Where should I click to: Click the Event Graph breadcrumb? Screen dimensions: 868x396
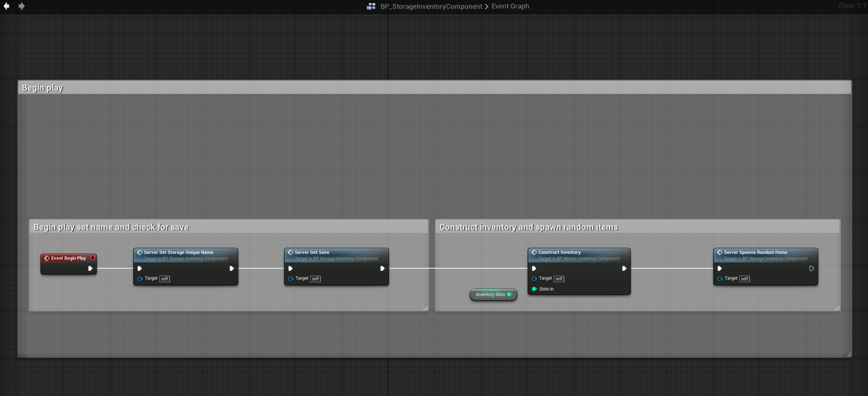tap(510, 6)
